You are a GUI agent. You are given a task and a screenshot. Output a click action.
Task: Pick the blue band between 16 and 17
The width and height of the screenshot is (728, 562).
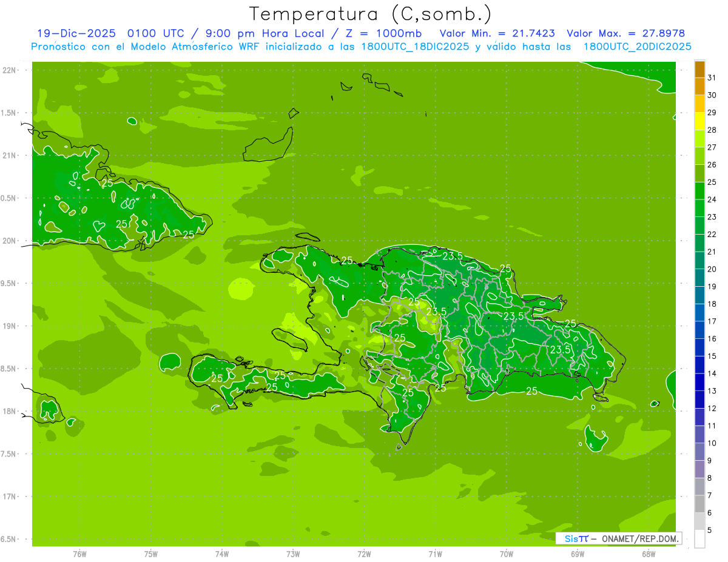(699, 330)
